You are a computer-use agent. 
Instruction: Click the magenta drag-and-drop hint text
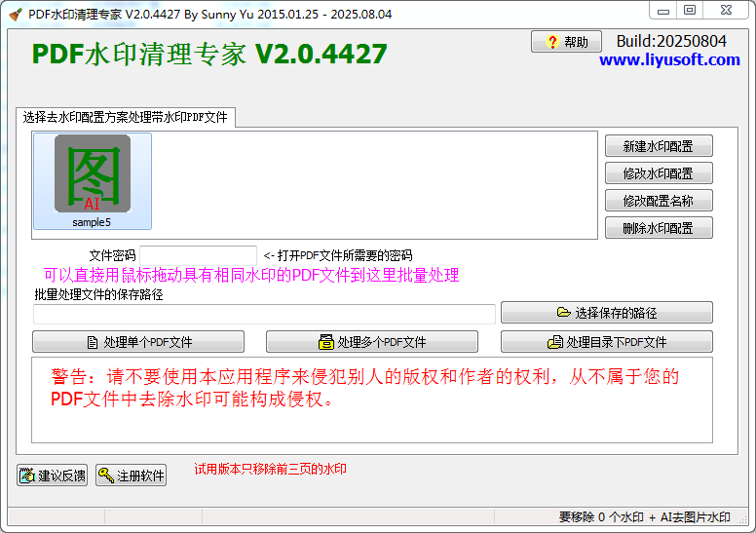(251, 276)
